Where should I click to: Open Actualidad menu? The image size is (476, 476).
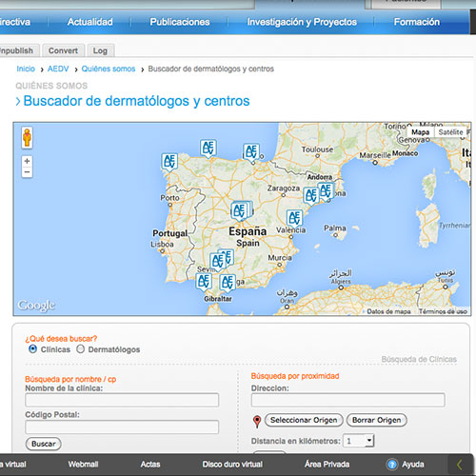click(90, 22)
